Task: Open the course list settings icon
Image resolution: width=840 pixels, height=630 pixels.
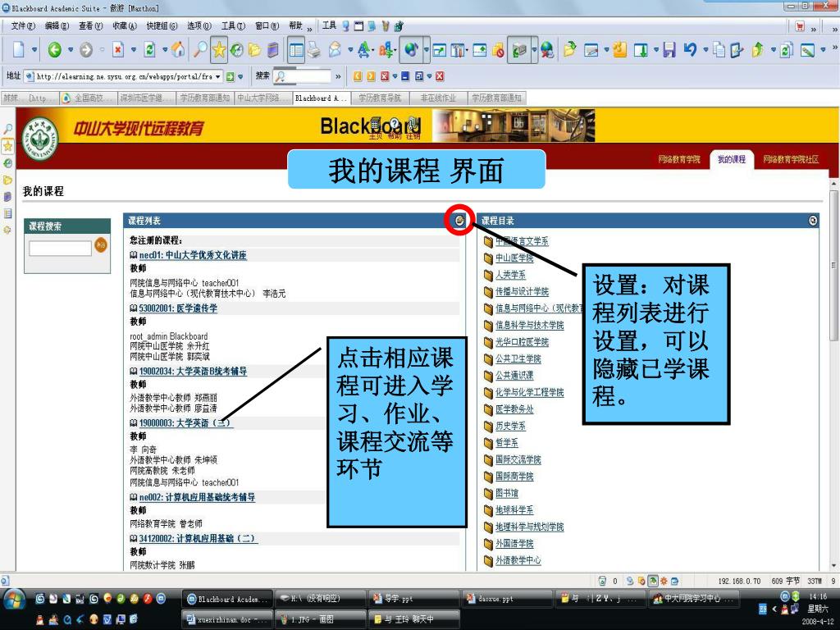Action: (x=460, y=220)
